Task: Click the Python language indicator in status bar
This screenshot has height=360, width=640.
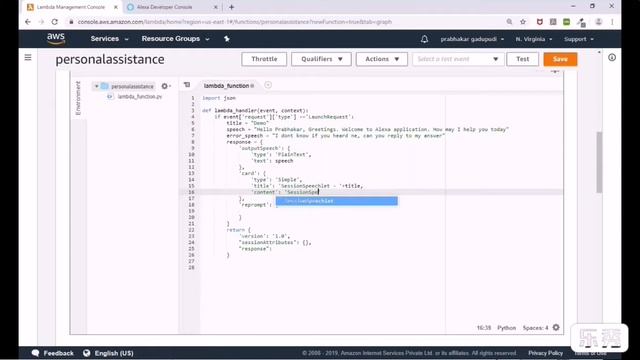Action: coord(506,328)
